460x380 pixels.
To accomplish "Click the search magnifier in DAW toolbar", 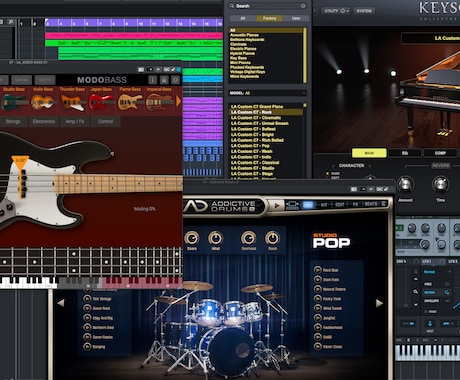I will point(11,22).
